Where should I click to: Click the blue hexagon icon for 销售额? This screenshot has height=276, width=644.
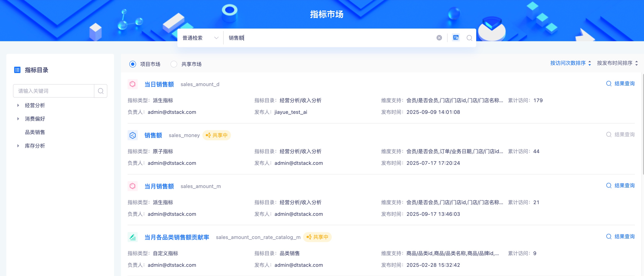pos(133,135)
